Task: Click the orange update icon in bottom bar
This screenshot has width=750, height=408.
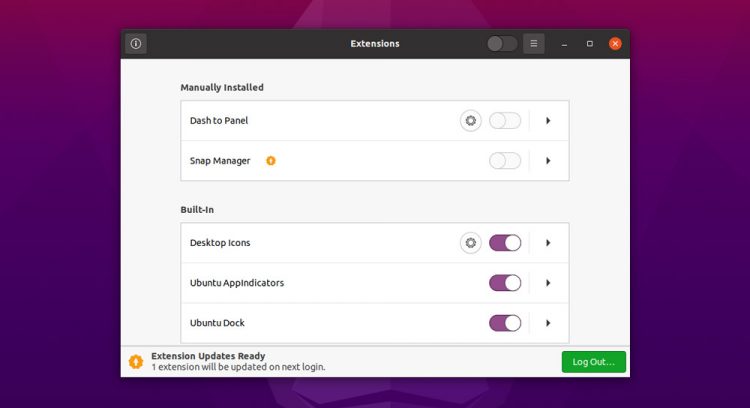Action: pyautogui.click(x=136, y=362)
